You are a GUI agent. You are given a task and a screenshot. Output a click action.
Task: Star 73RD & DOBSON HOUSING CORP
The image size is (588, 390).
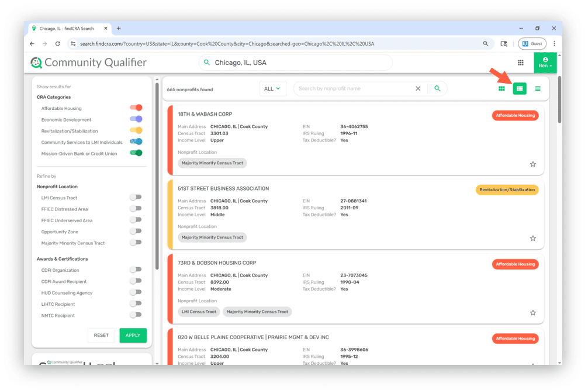coord(533,313)
